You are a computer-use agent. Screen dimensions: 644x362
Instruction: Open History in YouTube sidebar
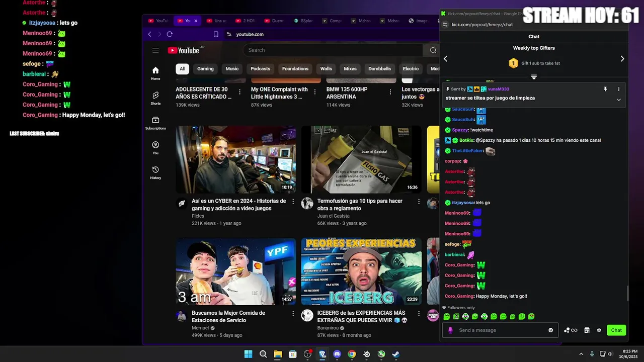point(155,172)
